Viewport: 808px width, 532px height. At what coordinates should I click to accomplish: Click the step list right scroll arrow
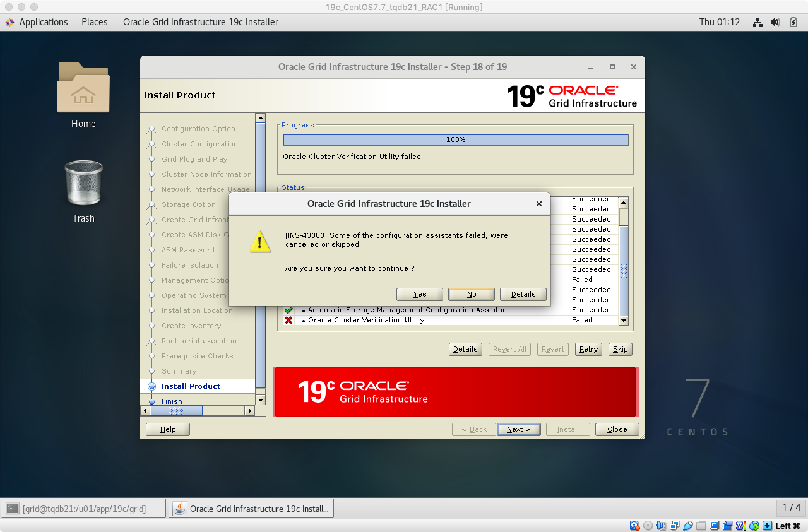[x=250, y=411]
